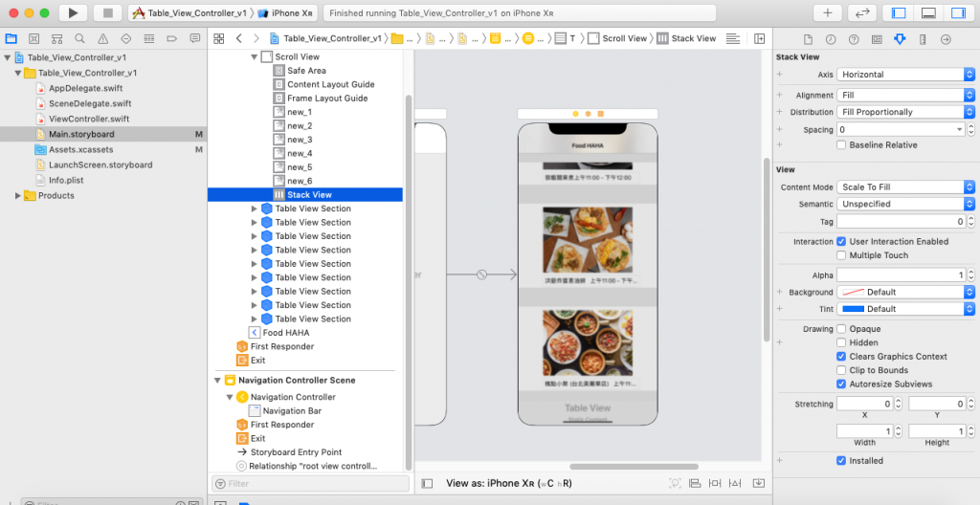This screenshot has width=980, height=505.
Task: Hide the Inspectors panel toggle
Action: click(958, 13)
